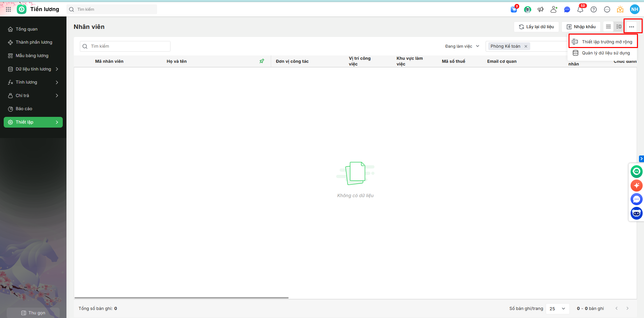Open the Đang làm việc status dropdown
The image size is (644, 318).
(462, 46)
